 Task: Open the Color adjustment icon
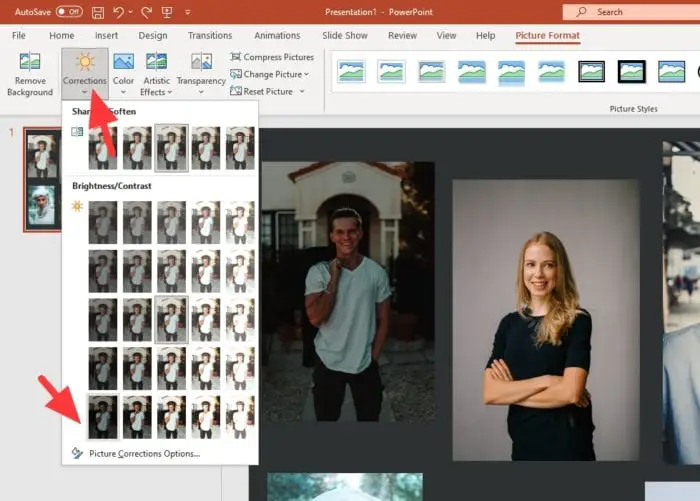coord(123,63)
